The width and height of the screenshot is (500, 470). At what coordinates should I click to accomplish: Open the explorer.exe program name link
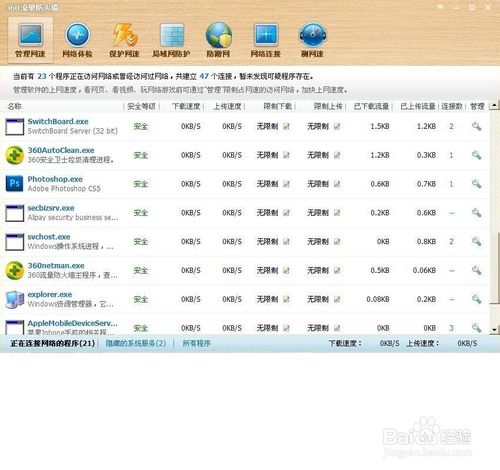(50, 294)
